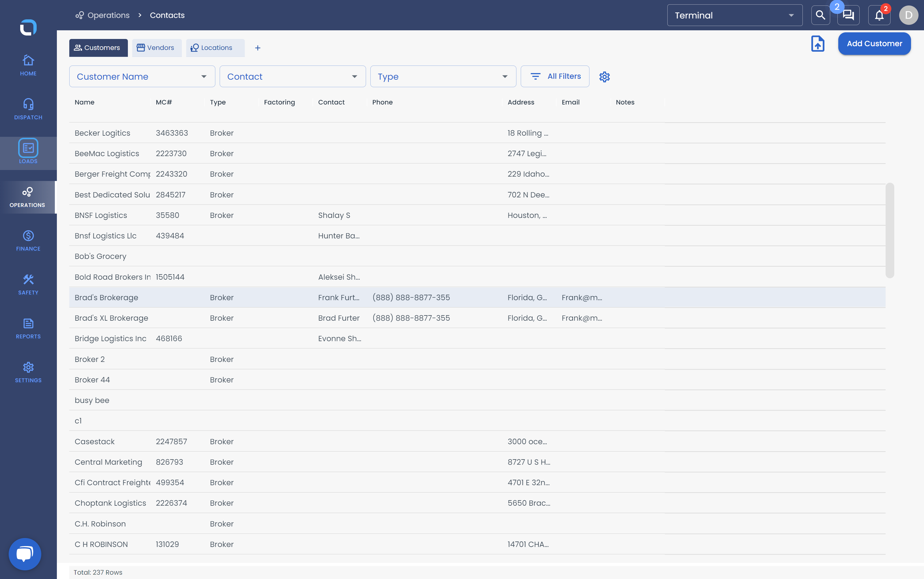Click the Choptank Logistics row
Image resolution: width=924 pixels, height=579 pixels.
[477, 503]
